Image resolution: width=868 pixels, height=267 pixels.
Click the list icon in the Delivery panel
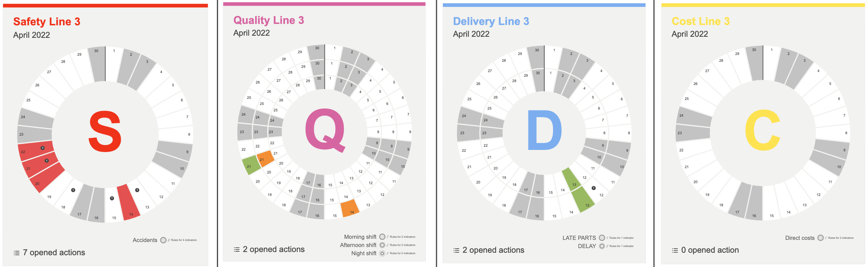(x=456, y=251)
